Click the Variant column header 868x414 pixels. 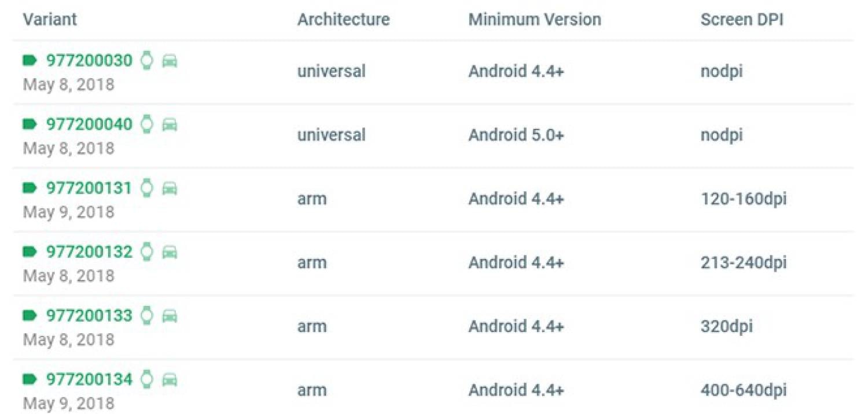(50, 20)
